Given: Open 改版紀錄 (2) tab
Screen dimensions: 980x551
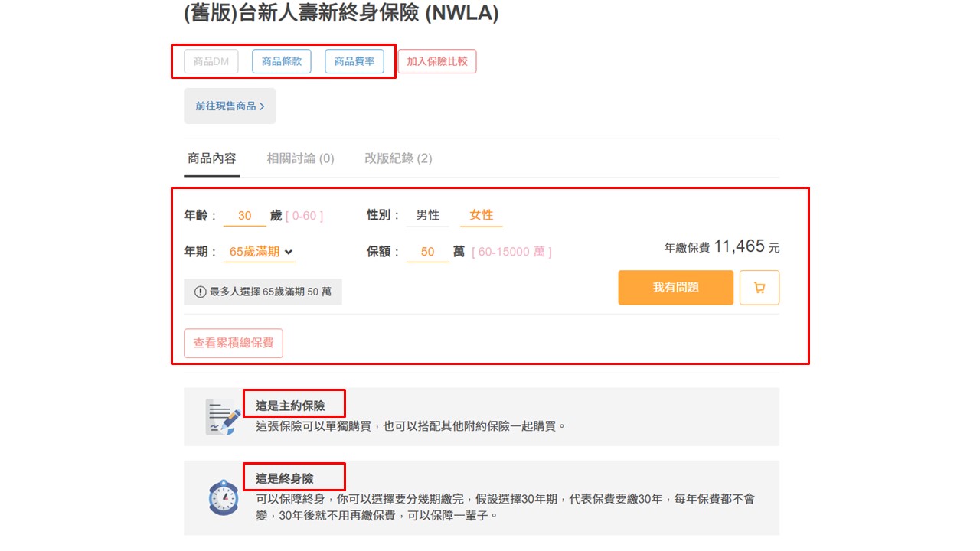Looking at the screenshot, I should (x=398, y=158).
